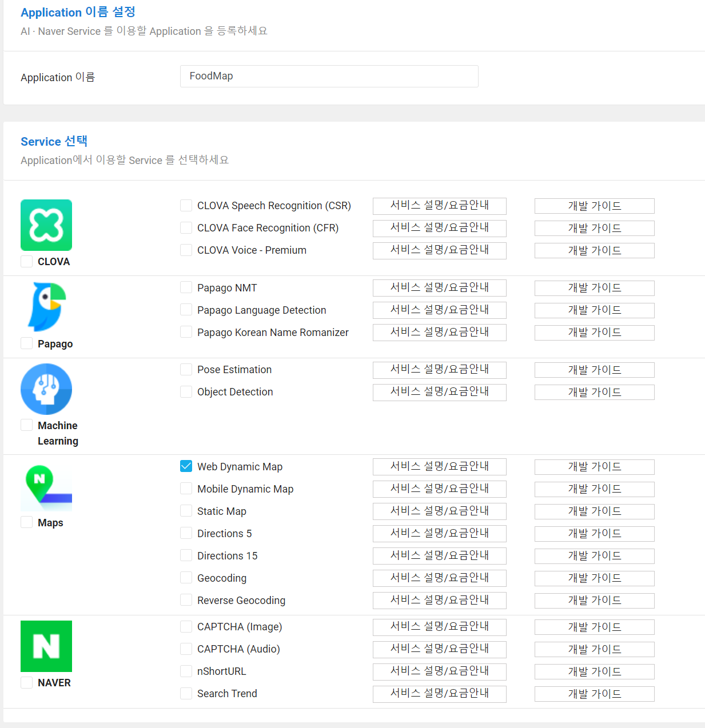Image resolution: width=705 pixels, height=728 pixels.
Task: Open 서비스 설명/요금안내 for Papago NMT
Action: coord(440,288)
